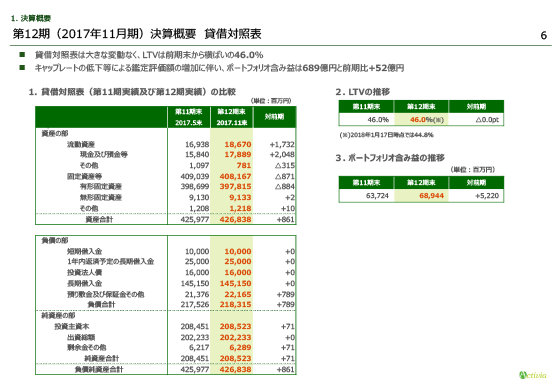Click the +5,220 change cell
The height and width of the screenshot is (388, 560).
[x=476, y=196]
